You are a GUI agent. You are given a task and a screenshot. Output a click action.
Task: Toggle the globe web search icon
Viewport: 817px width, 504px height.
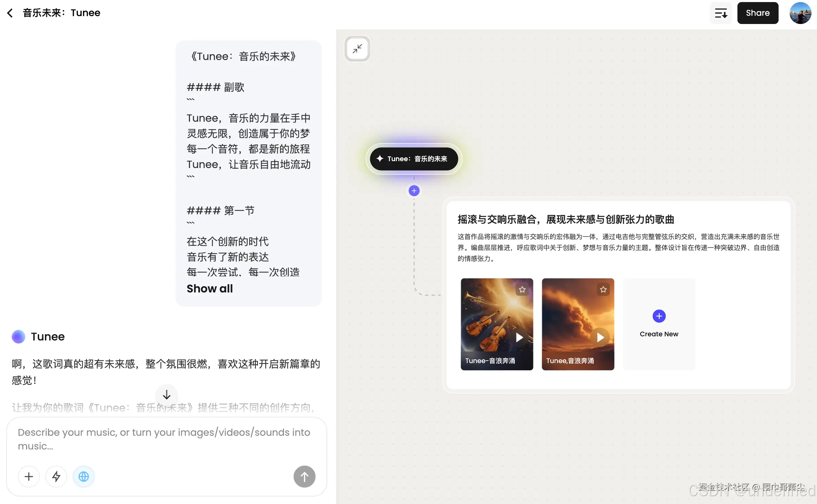coord(84,477)
